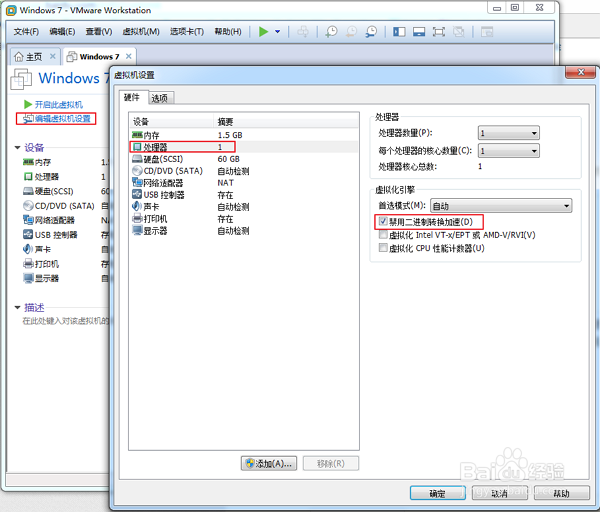Viewport: 600px width, 512px height.
Task: Click the 设备 column header
Action: [x=171, y=122]
